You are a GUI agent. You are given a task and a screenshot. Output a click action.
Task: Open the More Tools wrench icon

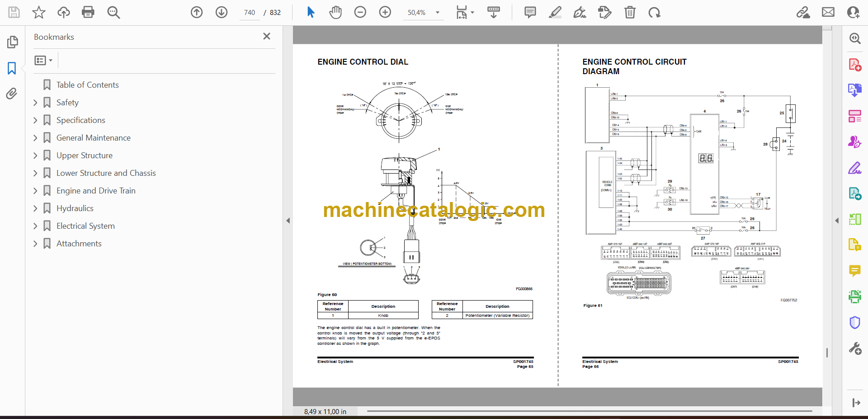(855, 348)
